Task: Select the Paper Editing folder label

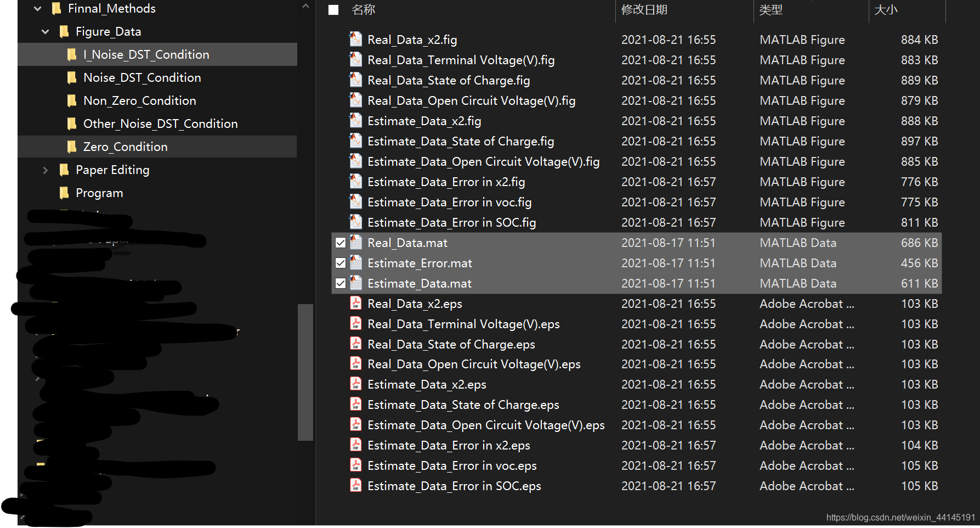Action: [112, 170]
